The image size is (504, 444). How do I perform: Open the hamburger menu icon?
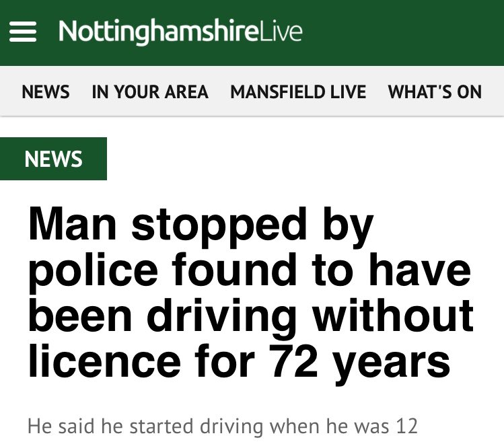point(22,32)
